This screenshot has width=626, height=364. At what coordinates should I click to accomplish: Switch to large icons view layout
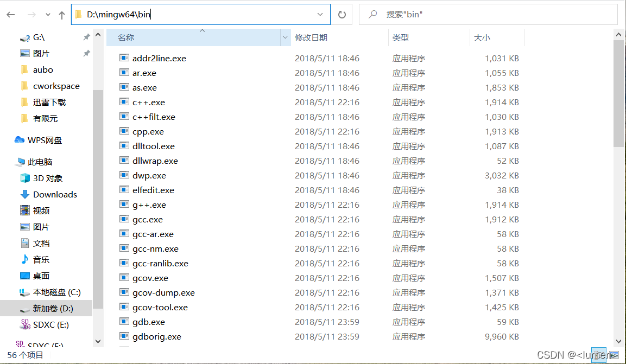[614, 354]
